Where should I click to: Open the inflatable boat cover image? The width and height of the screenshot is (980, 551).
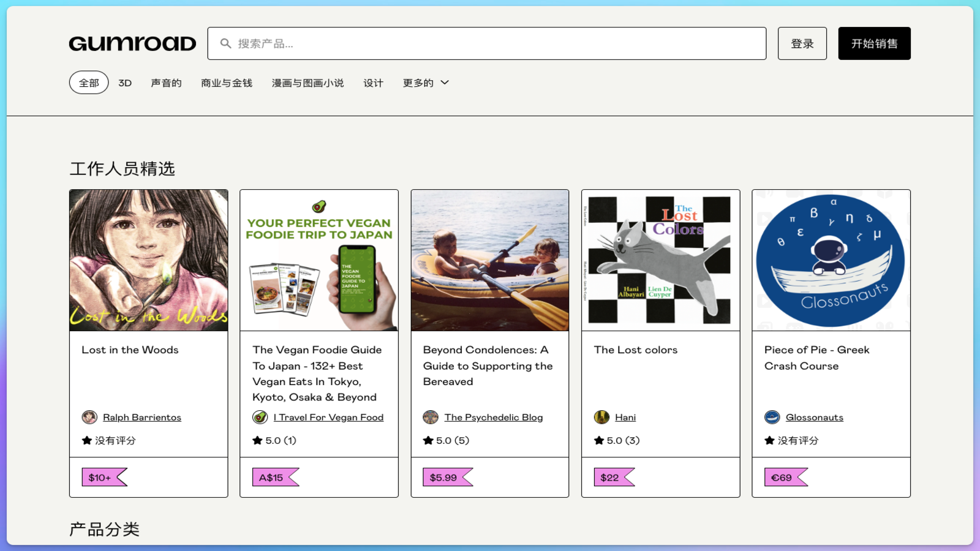(x=490, y=260)
